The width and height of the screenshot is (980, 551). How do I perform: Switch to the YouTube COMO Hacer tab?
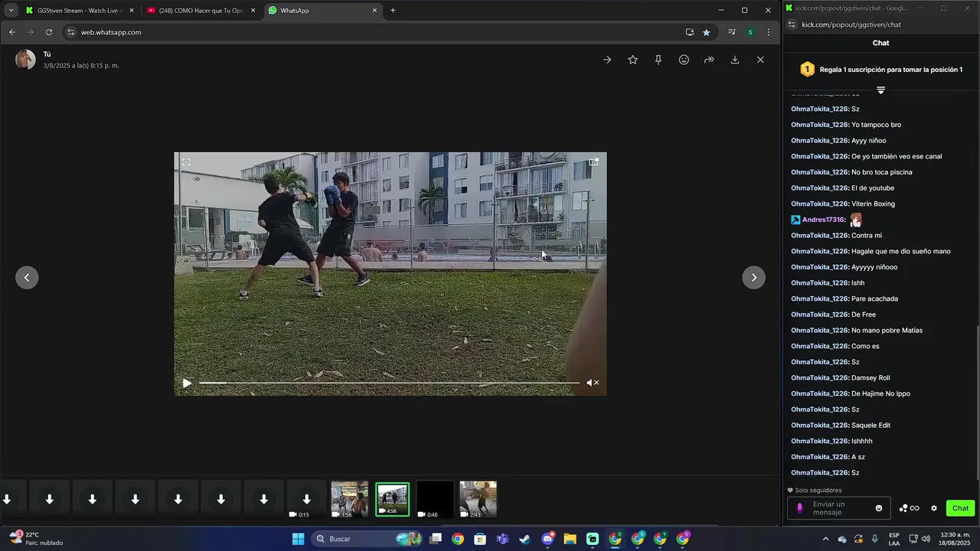point(201,11)
